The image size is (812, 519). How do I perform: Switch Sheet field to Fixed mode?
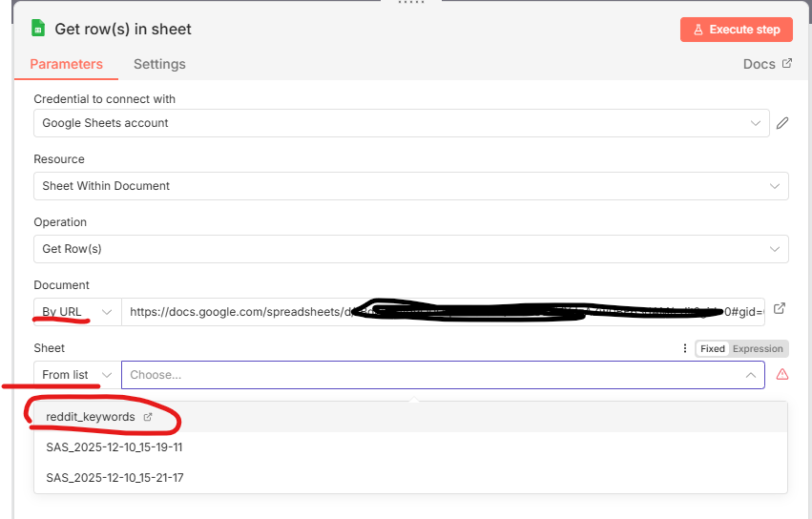tap(712, 349)
